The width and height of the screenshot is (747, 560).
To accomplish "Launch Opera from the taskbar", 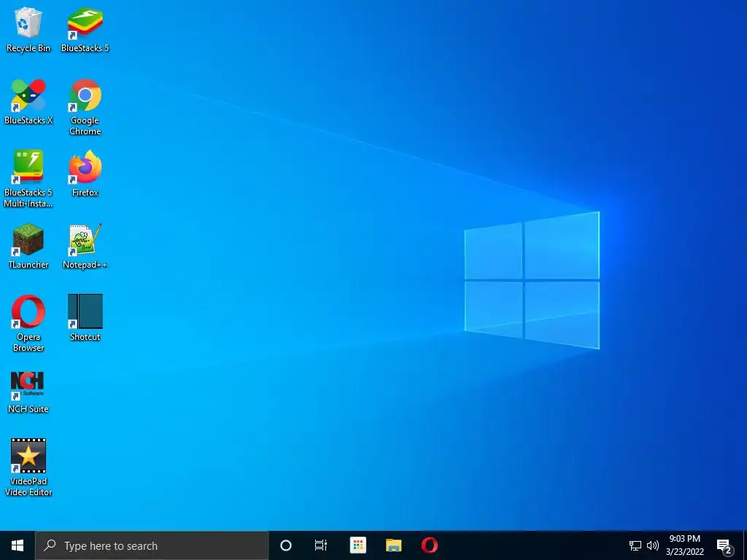I will click(429, 545).
